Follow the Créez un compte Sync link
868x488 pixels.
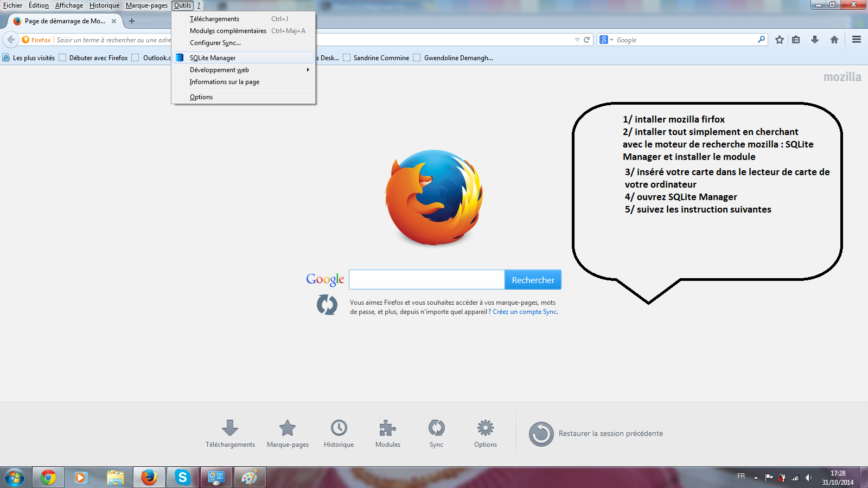click(525, 312)
